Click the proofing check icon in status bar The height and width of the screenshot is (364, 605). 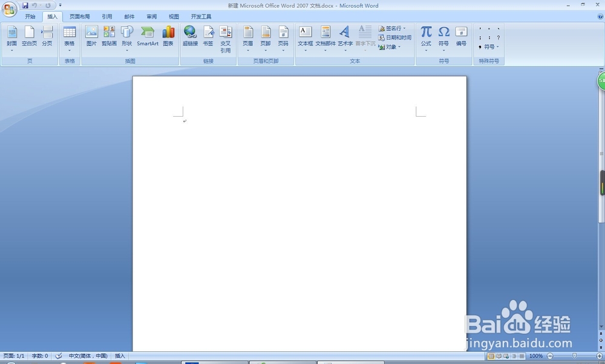pos(59,356)
